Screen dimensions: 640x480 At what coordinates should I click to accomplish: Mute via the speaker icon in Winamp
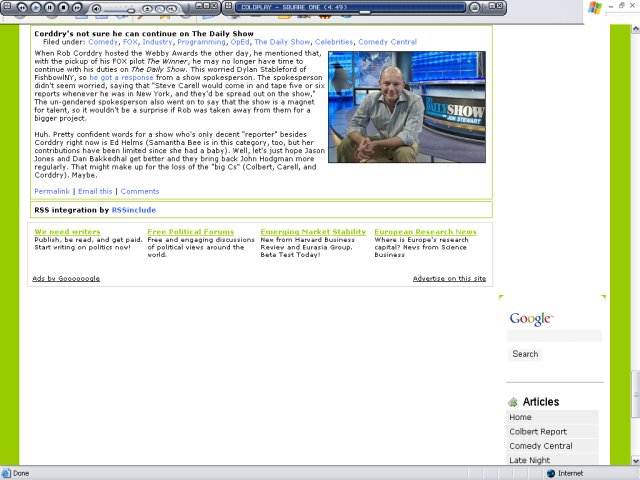(x=96, y=8)
